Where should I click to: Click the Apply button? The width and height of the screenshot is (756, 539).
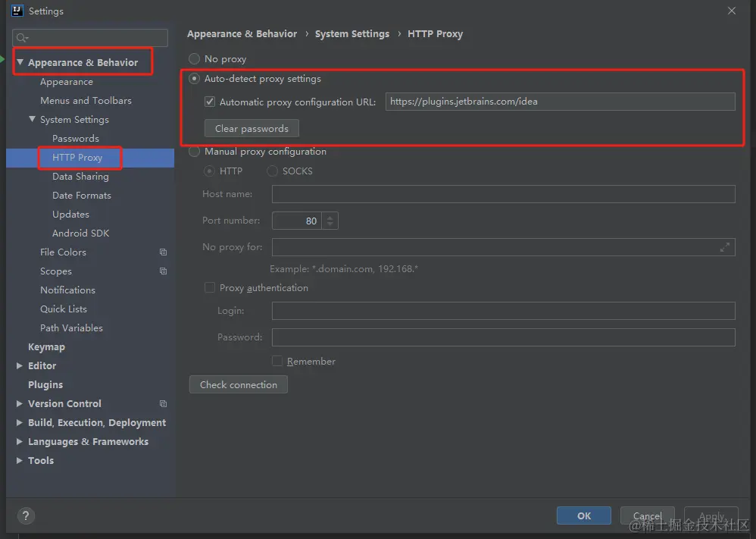point(711,515)
